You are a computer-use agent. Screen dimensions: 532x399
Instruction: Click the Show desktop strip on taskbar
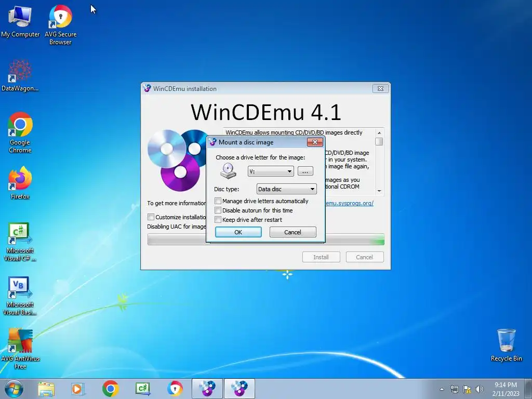point(528,389)
